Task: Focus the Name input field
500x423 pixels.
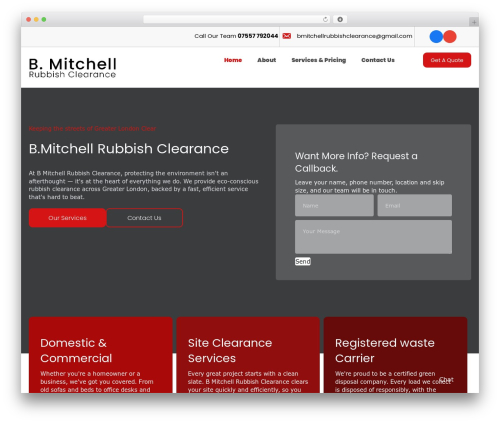Action: (x=334, y=205)
